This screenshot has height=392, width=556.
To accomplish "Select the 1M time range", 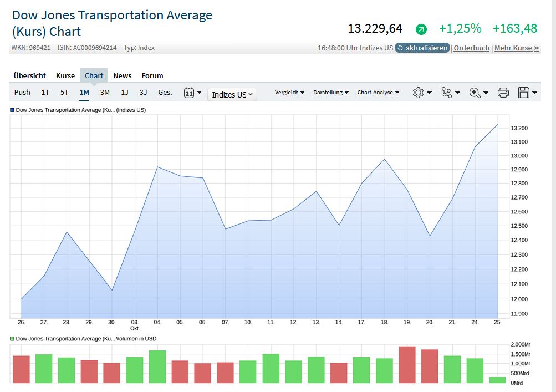I will point(84,92).
